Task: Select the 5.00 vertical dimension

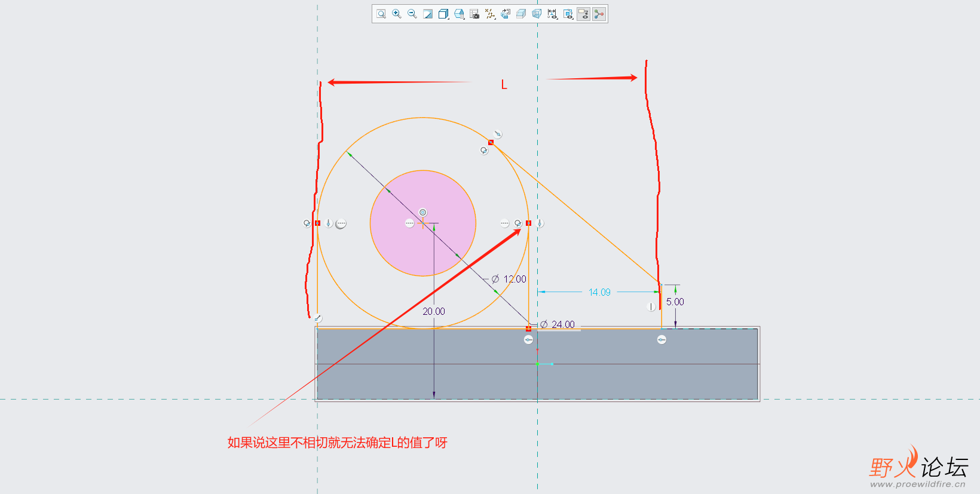Action: pyautogui.click(x=675, y=302)
